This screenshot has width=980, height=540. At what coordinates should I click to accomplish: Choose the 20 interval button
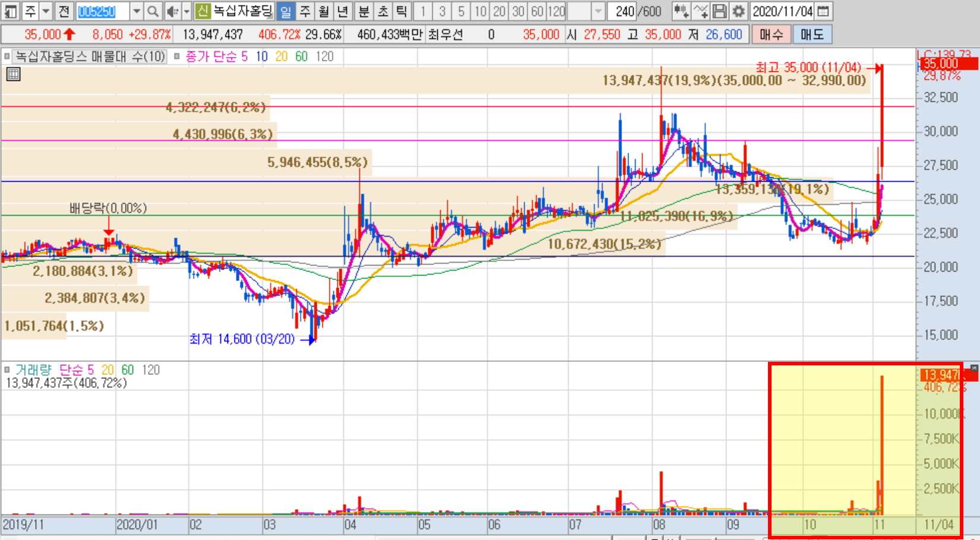point(499,11)
